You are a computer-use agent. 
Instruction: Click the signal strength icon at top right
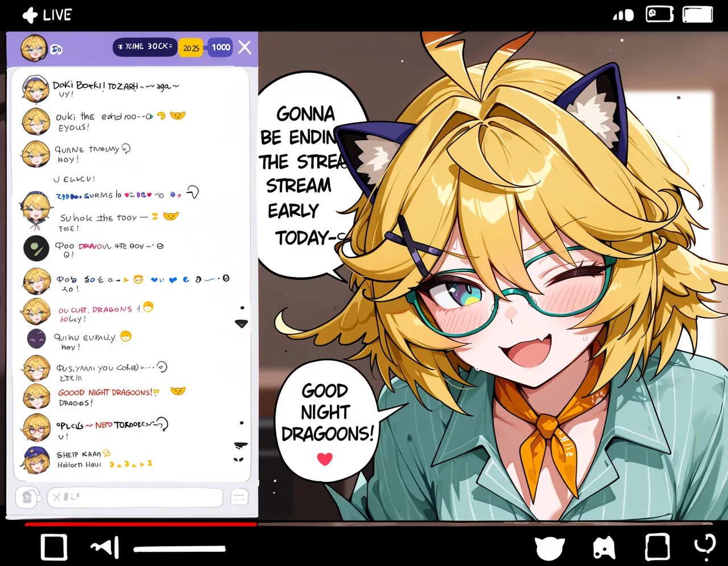(623, 15)
